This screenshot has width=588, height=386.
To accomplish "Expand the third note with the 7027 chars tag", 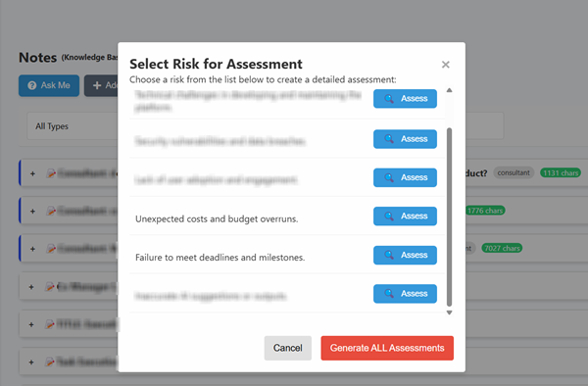I will pyautogui.click(x=32, y=249).
